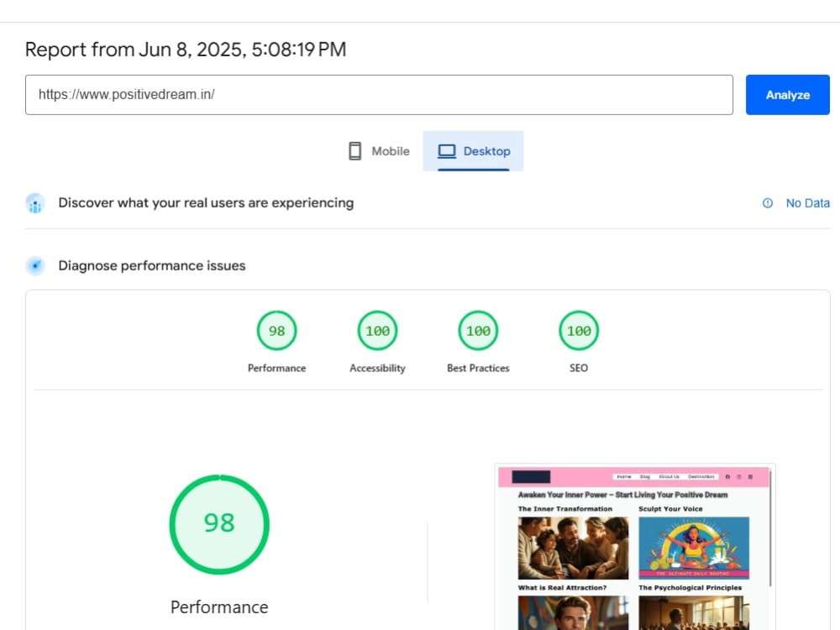Viewport: 840px width, 630px height.
Task: Select the SEO score gauge
Action: click(x=579, y=330)
